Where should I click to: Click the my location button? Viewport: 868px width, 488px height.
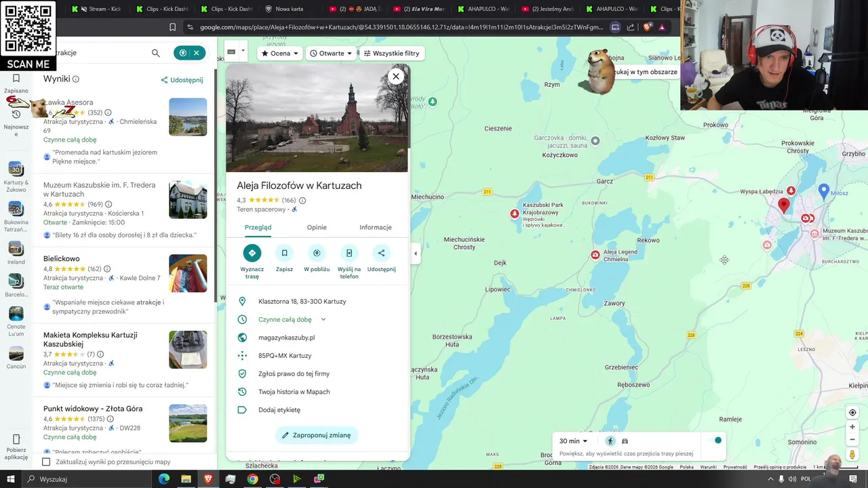coord(852,413)
